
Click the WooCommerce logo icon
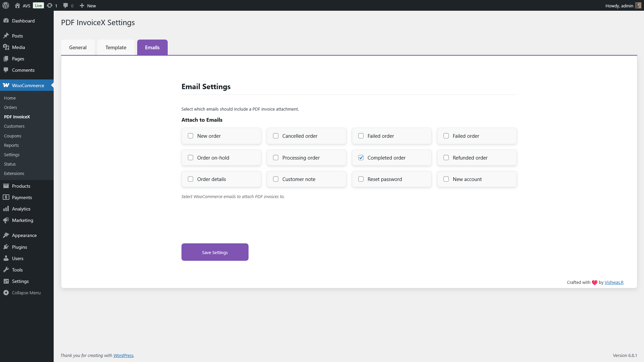point(6,85)
